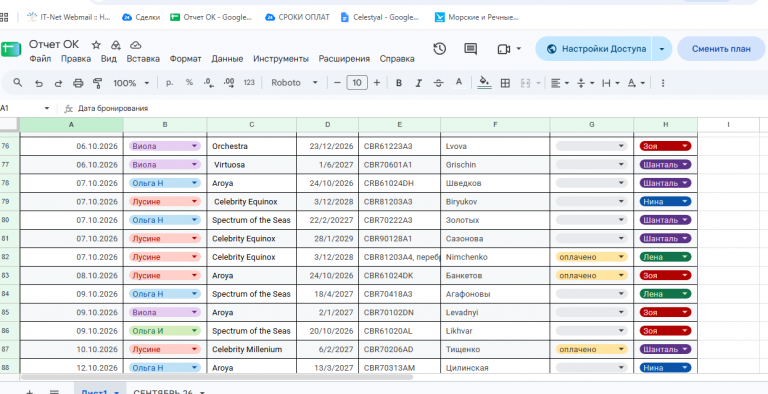Open horizontal align dropdown
768x394 pixels.
559,83
